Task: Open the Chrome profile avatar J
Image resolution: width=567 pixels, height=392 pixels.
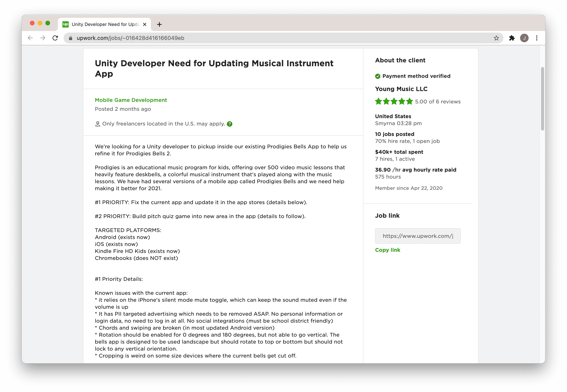Action: [x=524, y=38]
